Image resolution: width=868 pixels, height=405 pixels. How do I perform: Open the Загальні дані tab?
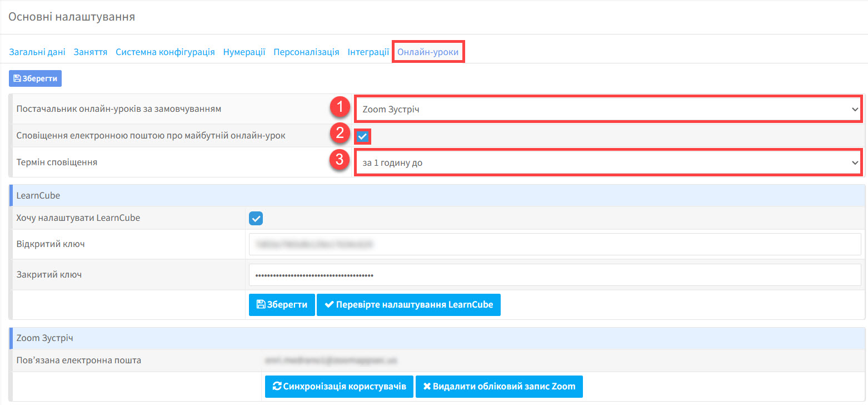click(x=37, y=52)
